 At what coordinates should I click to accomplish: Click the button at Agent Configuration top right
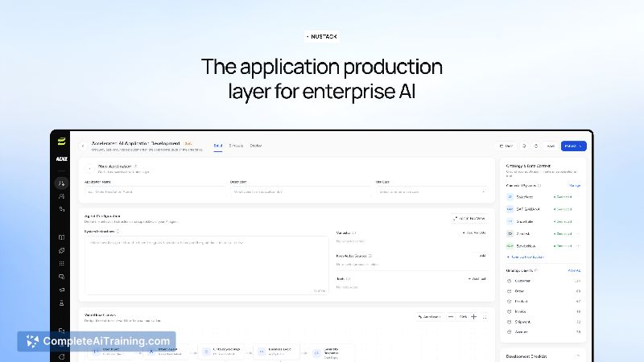[x=469, y=219]
